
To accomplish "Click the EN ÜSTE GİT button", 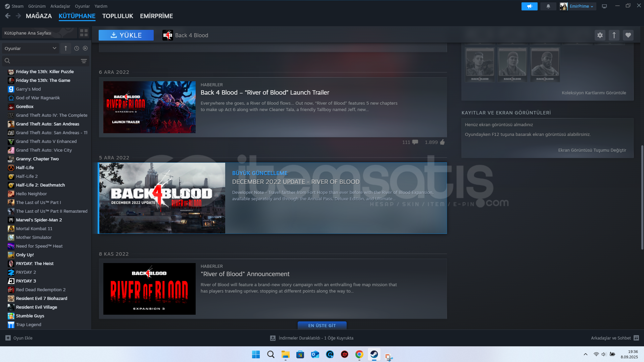I will [322, 325].
